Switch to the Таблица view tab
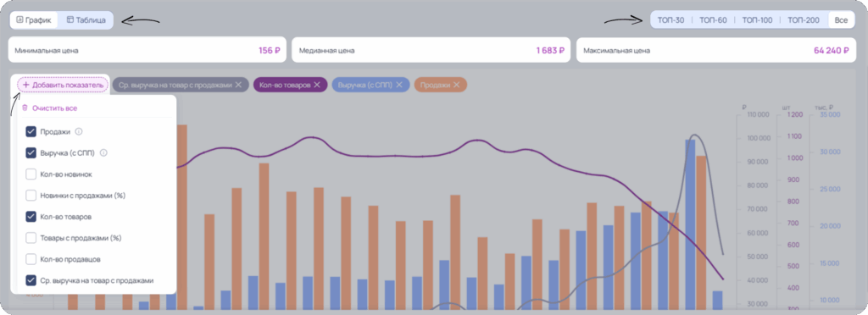Screen dimensions: 868x315 point(86,19)
